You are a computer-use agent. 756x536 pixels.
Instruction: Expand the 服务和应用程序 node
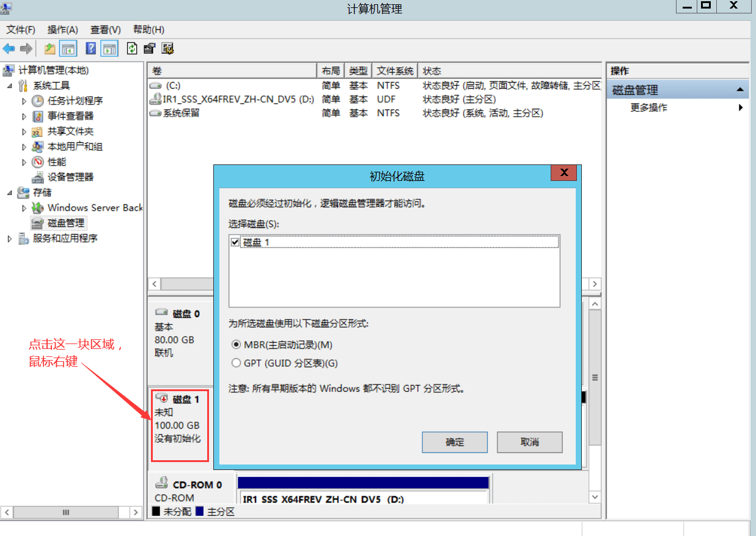10,238
